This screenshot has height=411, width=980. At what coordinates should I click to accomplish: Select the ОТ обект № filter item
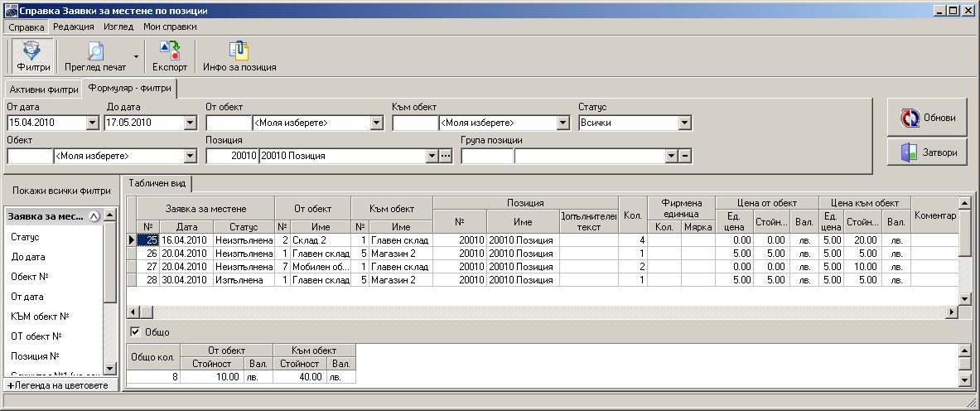coord(36,336)
